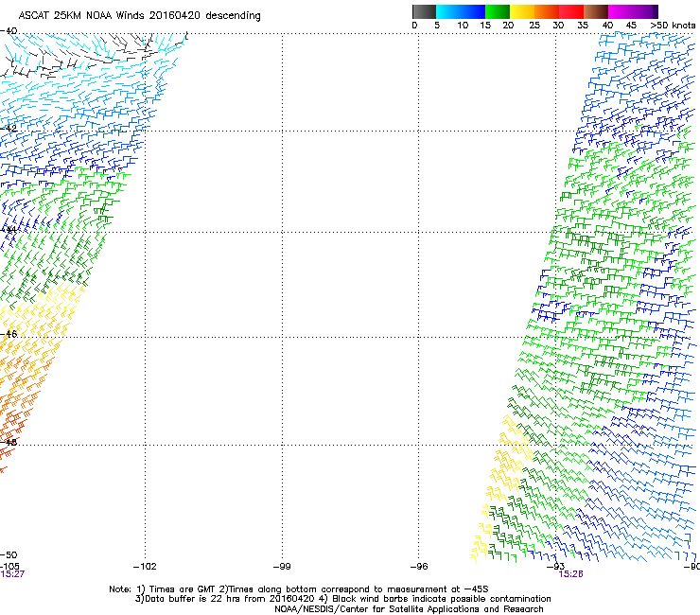Image resolution: width=700 pixels, height=615 pixels.
Task: Click the 15:26 pass time label
Action: pyautogui.click(x=571, y=574)
